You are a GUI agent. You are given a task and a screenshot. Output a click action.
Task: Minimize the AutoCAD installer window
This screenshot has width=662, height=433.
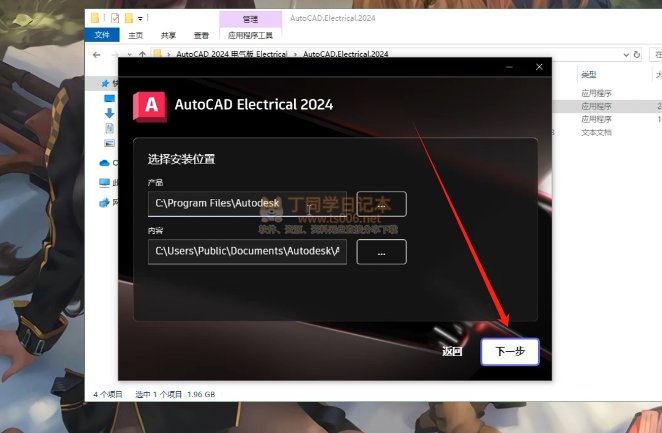(x=510, y=67)
